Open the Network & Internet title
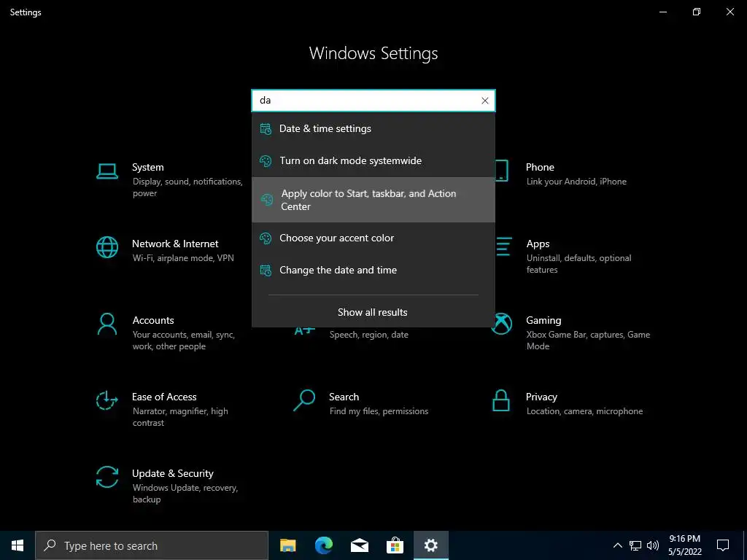 pos(175,244)
